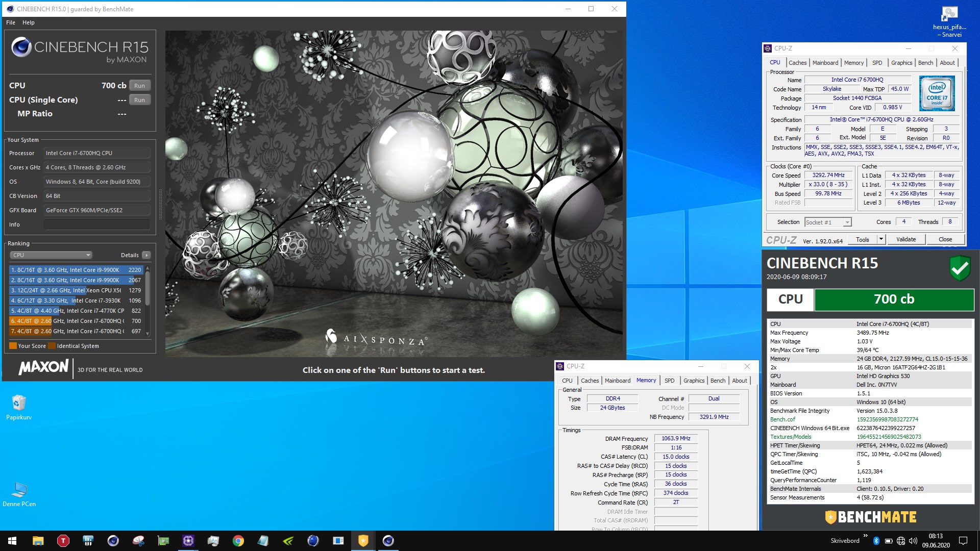This screenshot has height=551, width=980.
Task: Check the battery status tray icon
Action: point(889,541)
